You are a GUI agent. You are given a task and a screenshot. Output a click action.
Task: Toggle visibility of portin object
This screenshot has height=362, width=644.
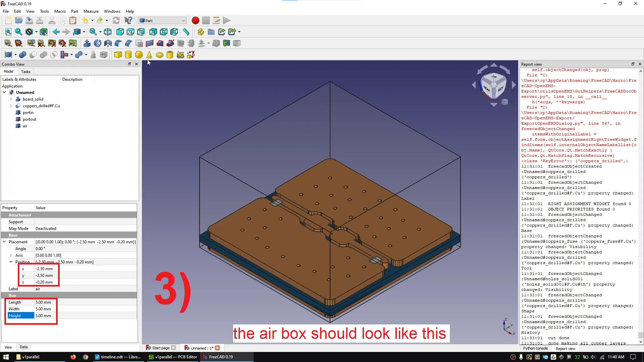(x=28, y=112)
